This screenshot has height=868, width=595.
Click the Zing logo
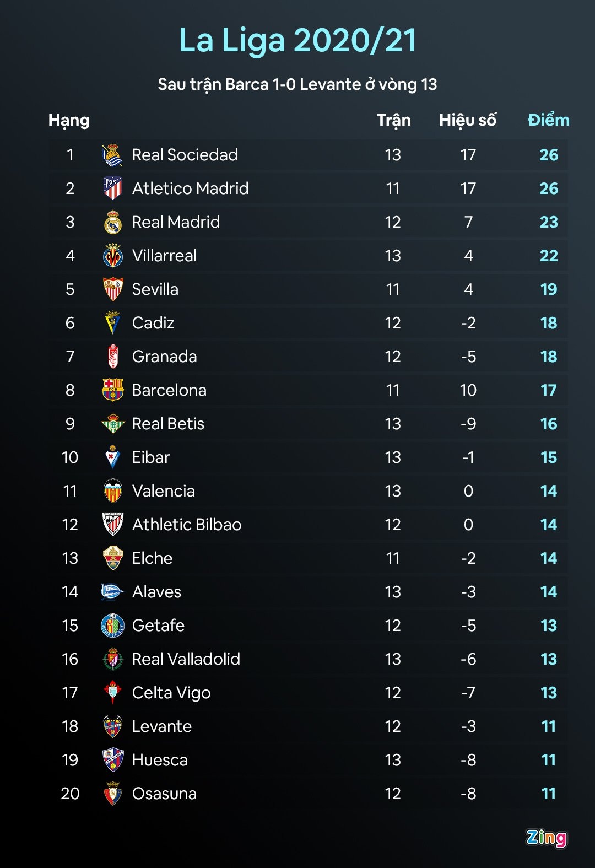coord(546,838)
